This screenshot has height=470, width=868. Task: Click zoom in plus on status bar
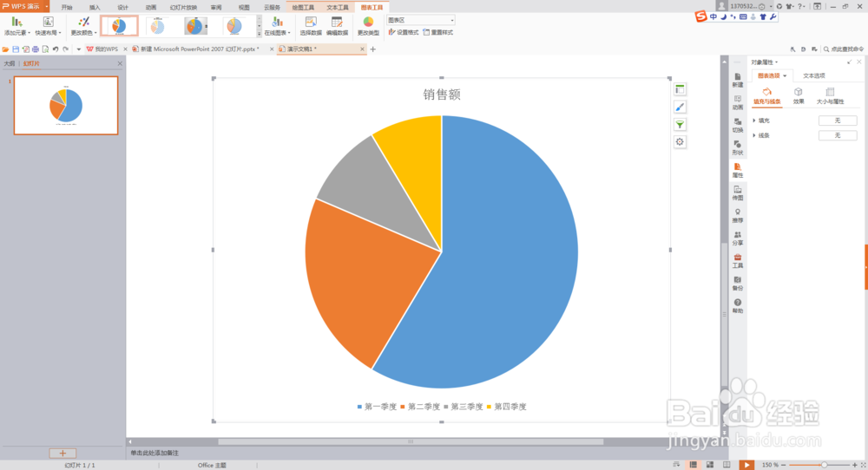pos(855,465)
